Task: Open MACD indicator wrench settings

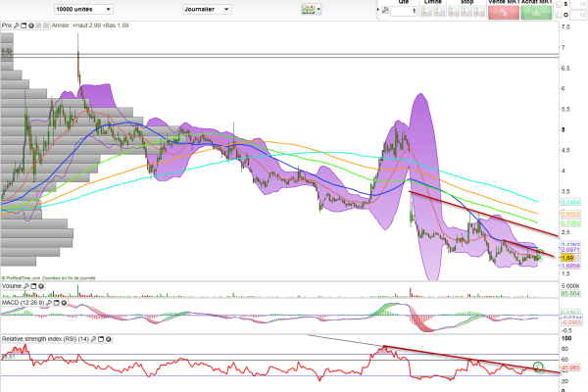Action: [x=49, y=303]
